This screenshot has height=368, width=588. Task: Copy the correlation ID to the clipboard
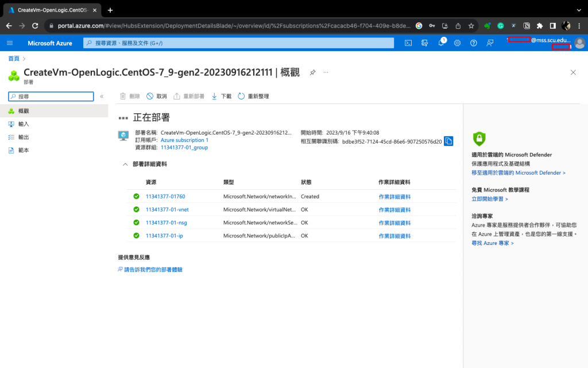click(448, 141)
